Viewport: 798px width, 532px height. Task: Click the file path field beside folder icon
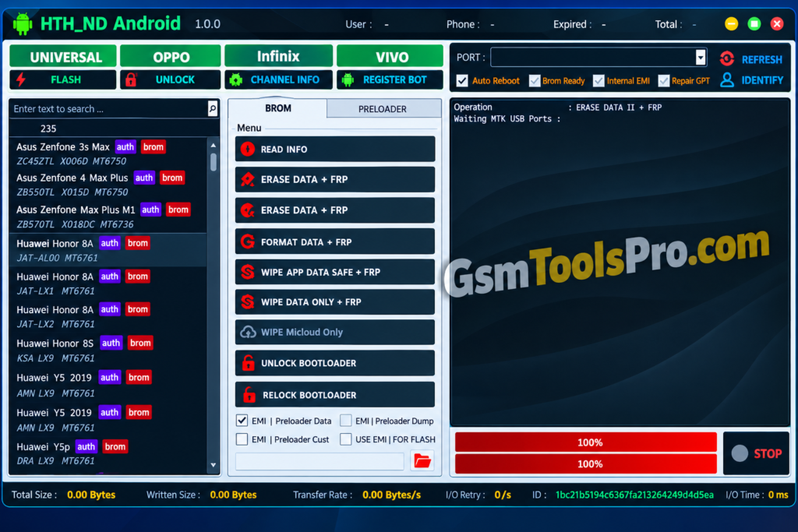coord(320,461)
